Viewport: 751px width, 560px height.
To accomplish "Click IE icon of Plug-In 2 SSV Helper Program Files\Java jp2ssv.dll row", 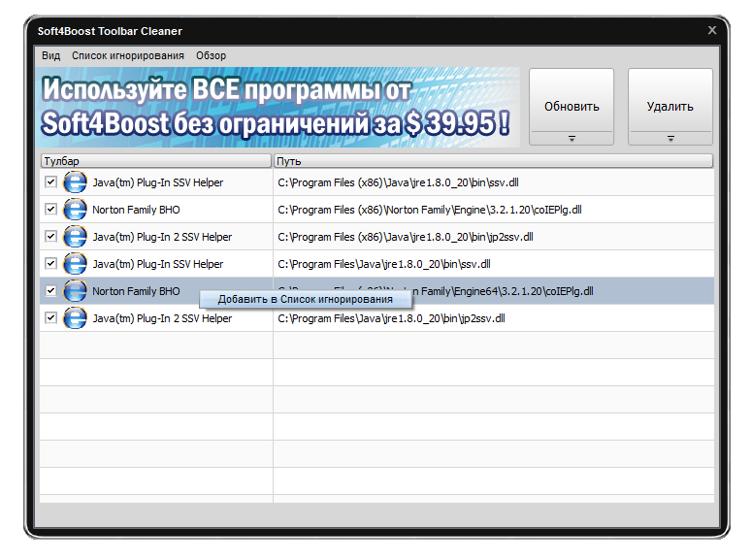I will click(x=75, y=318).
